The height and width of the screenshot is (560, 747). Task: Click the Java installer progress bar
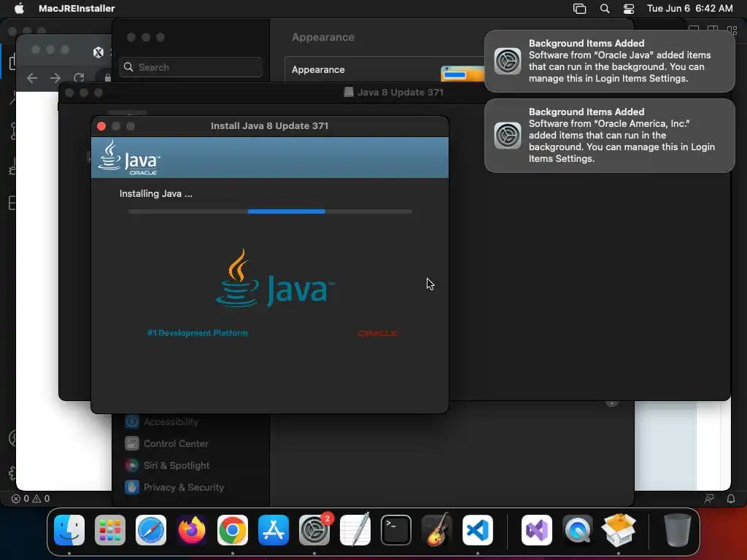[270, 211]
